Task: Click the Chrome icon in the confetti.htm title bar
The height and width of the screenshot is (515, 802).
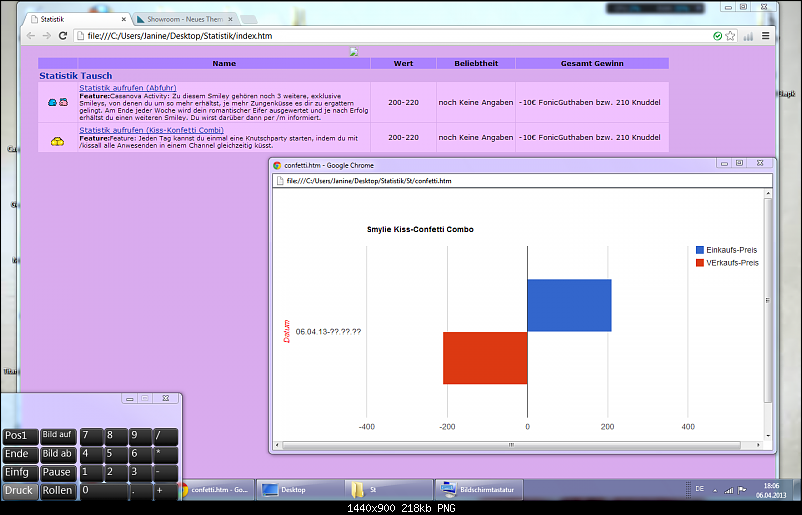Action: pos(278,166)
